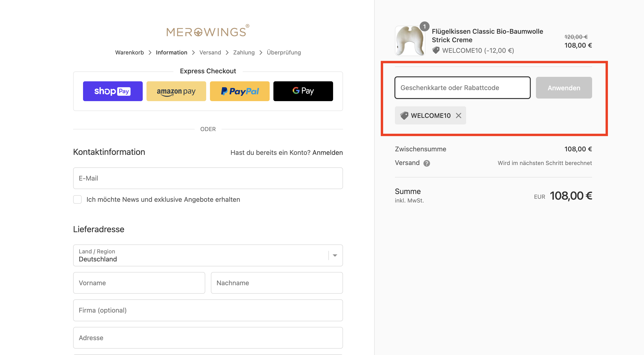
Task: Pay with PayPal express button
Action: click(240, 91)
